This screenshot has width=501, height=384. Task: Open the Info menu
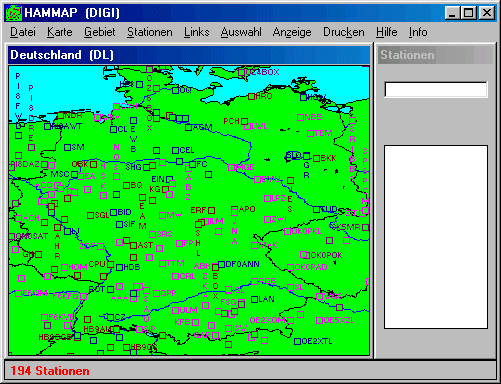418,32
